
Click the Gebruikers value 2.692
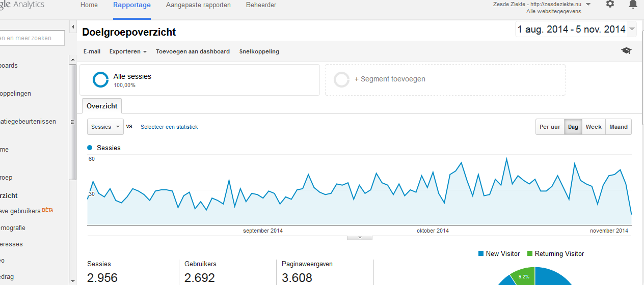coord(200,278)
